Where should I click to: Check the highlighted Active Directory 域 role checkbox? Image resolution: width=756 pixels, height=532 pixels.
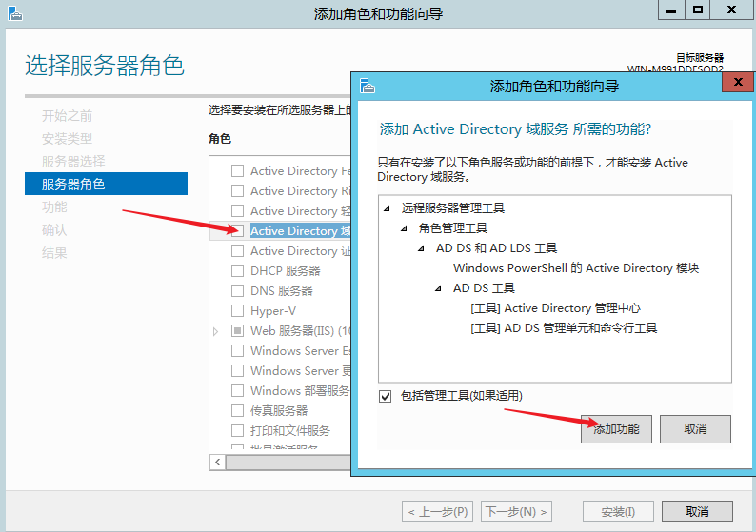click(237, 231)
